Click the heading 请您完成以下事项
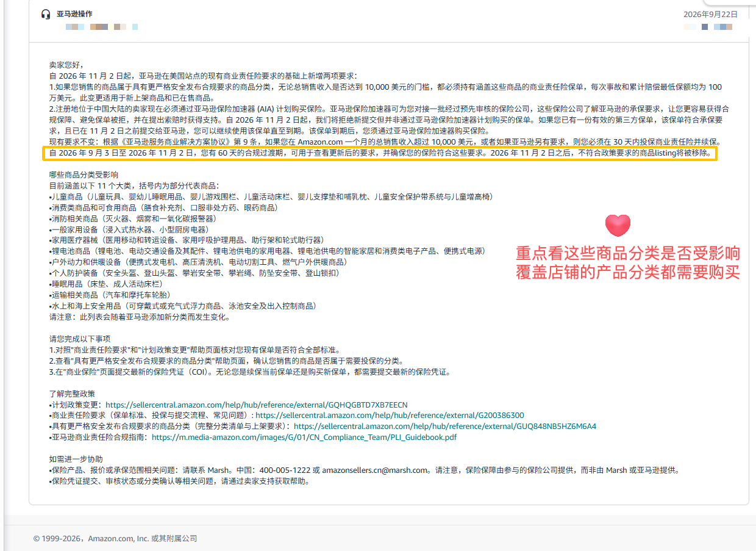This screenshot has width=756, height=551. pos(80,339)
